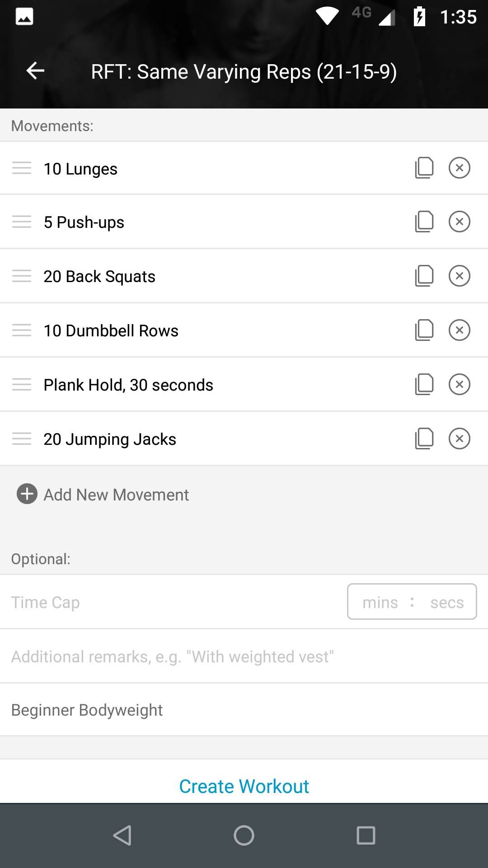Image resolution: width=488 pixels, height=868 pixels.
Task: Tap the plus icon beside Add New Movement
Action: pyautogui.click(x=27, y=494)
